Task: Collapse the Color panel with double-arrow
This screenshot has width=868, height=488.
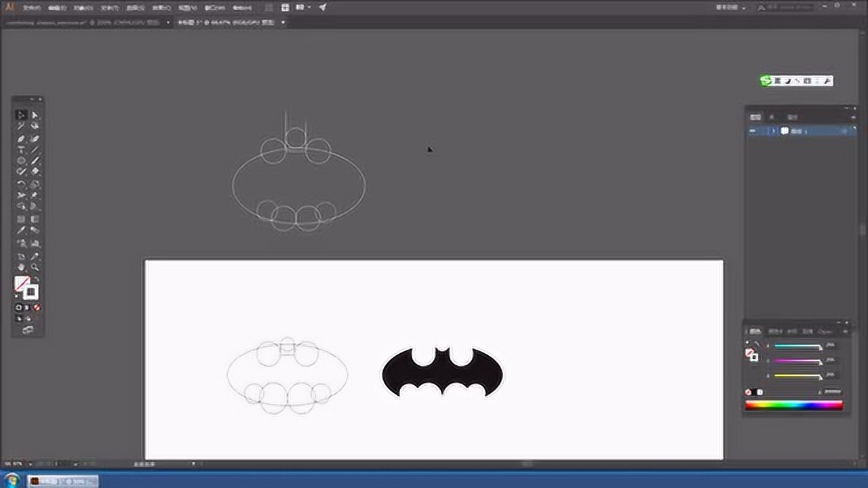Action: tap(839, 323)
